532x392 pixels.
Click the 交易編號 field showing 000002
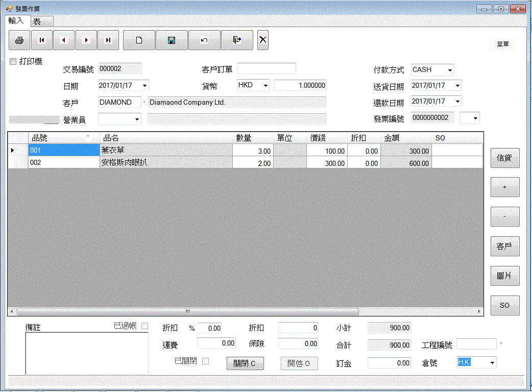tap(120, 68)
